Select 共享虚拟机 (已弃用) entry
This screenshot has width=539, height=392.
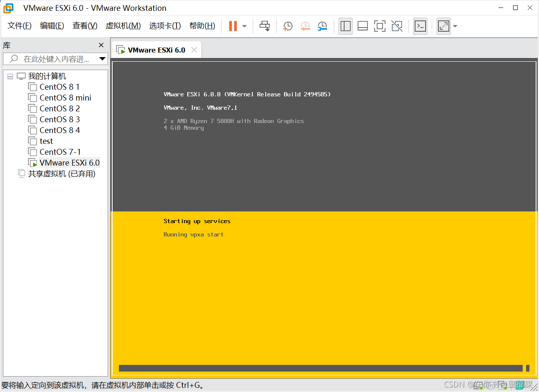tap(62, 174)
